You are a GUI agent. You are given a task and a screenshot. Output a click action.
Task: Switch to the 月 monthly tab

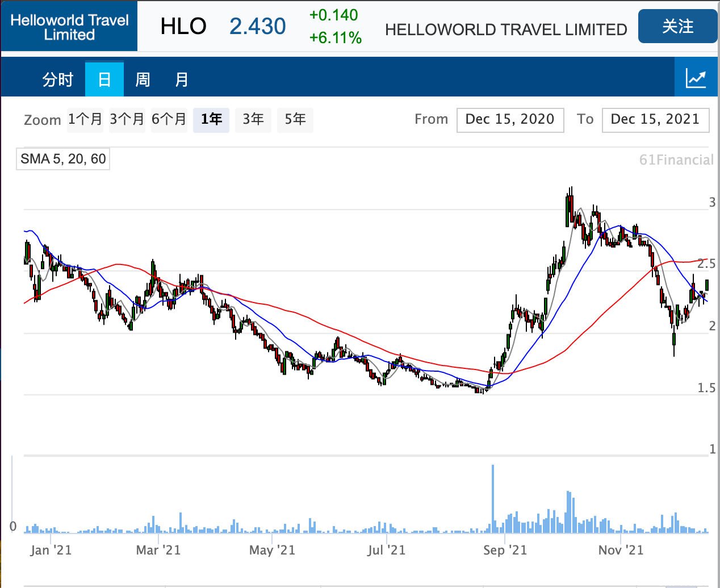pos(182,79)
